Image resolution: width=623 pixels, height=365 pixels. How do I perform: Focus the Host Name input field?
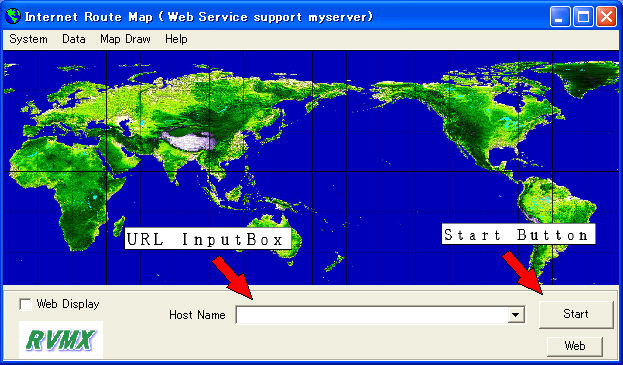tap(372, 315)
